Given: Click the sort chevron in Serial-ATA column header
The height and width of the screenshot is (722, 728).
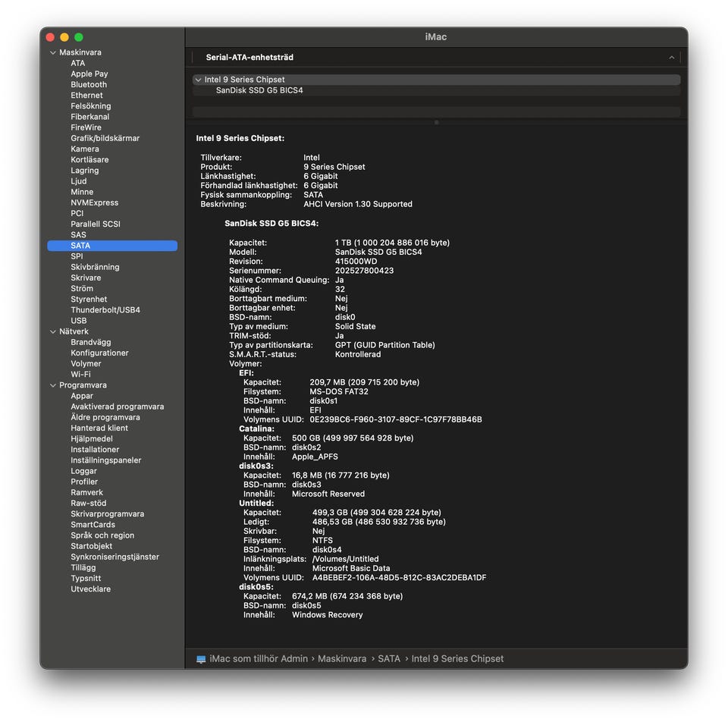Looking at the screenshot, I should point(671,58).
